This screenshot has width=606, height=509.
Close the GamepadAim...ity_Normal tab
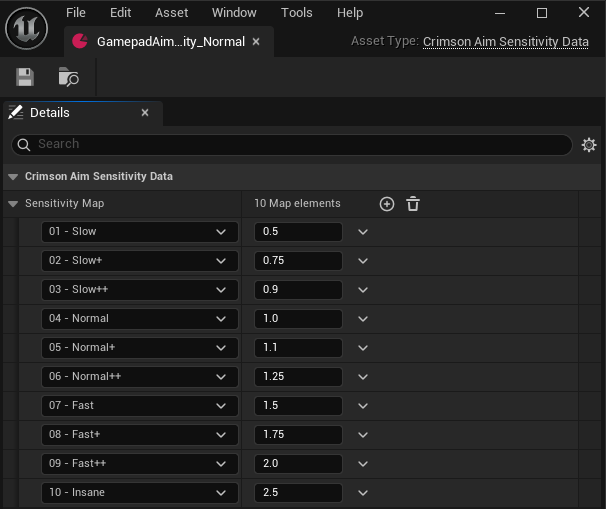[x=256, y=41]
